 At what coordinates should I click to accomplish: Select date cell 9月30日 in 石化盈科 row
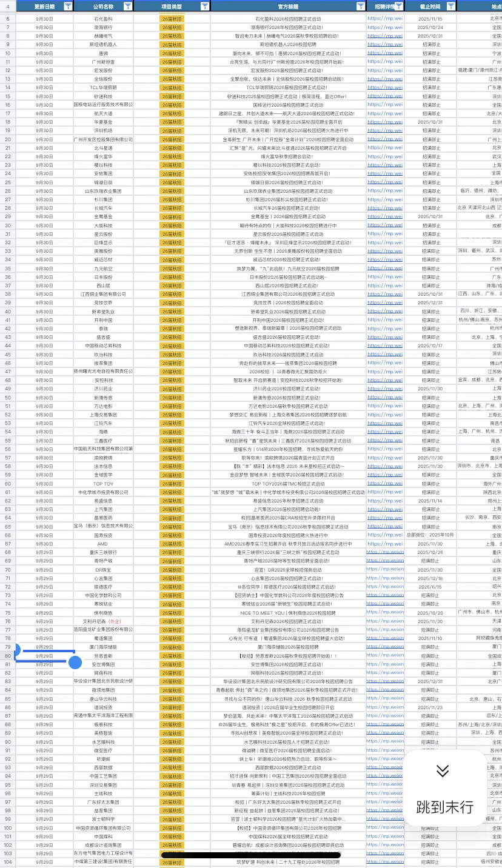click(44, 19)
